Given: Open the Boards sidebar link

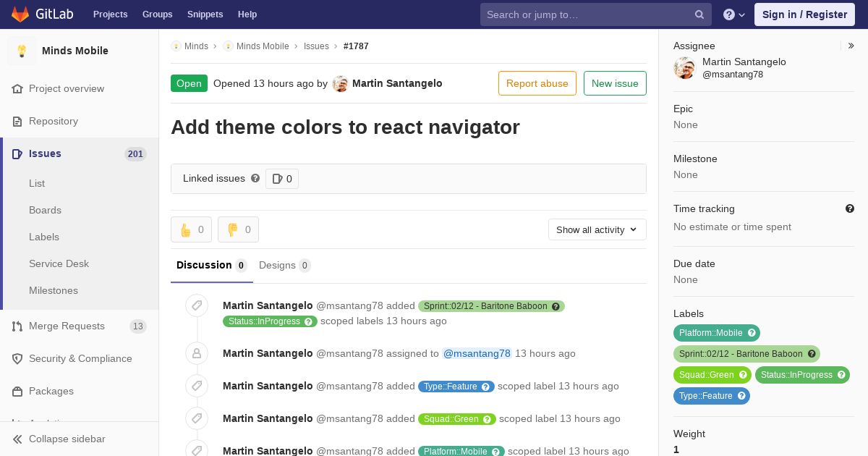Looking at the screenshot, I should [45, 210].
